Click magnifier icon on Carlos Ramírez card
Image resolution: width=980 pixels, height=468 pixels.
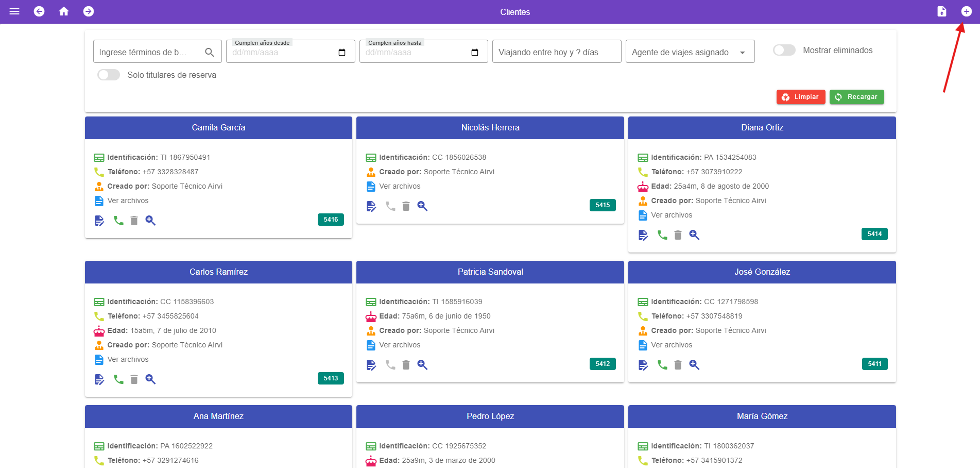[150, 379]
